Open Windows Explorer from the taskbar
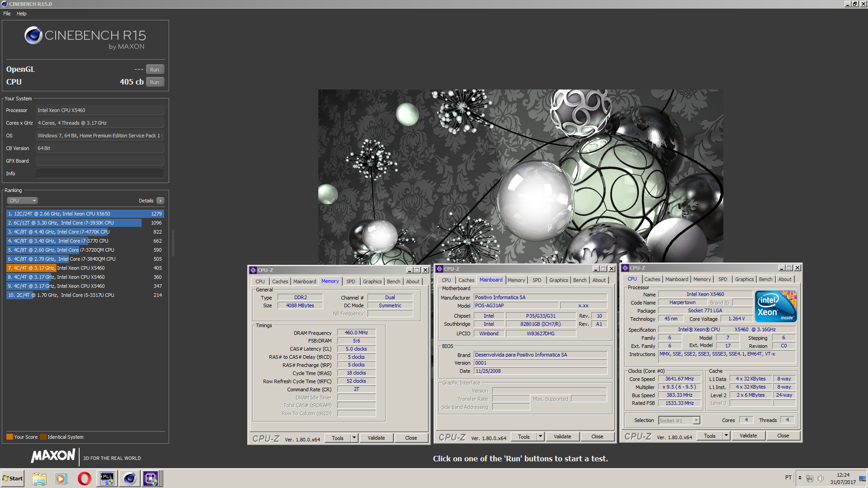 (x=39, y=479)
